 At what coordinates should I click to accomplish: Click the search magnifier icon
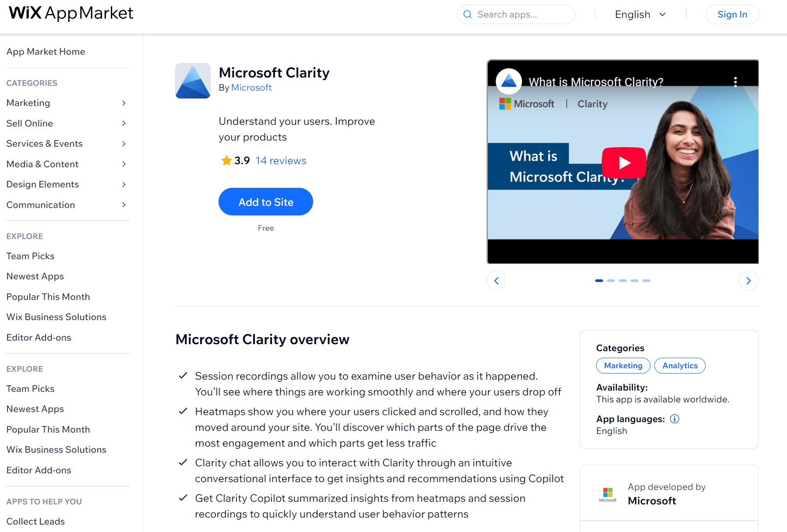pos(467,14)
